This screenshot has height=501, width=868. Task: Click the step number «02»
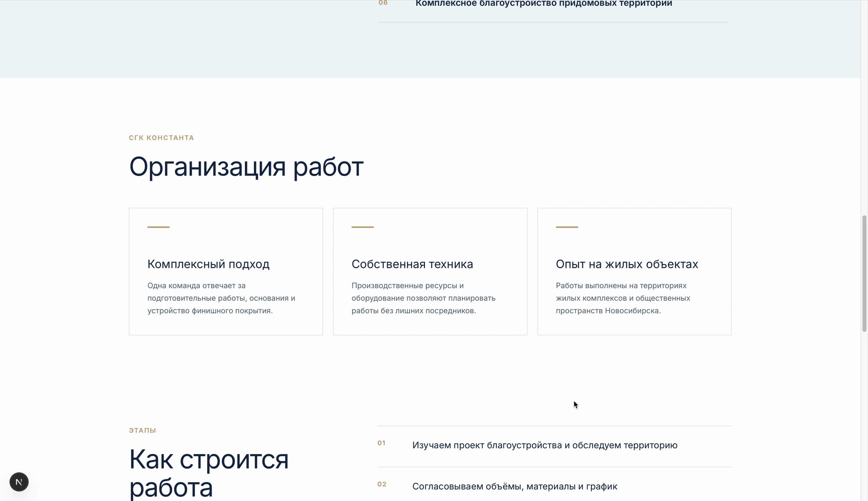382,484
